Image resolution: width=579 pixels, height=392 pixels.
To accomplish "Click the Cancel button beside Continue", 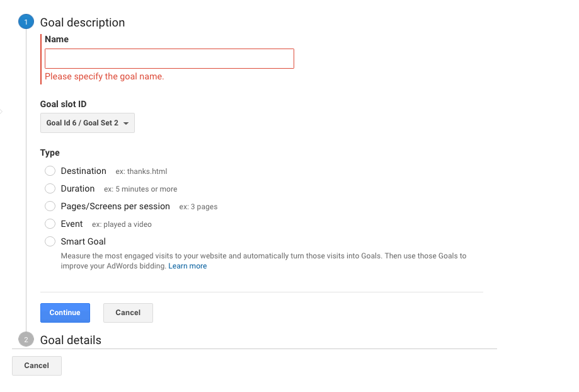I will 127,313.
